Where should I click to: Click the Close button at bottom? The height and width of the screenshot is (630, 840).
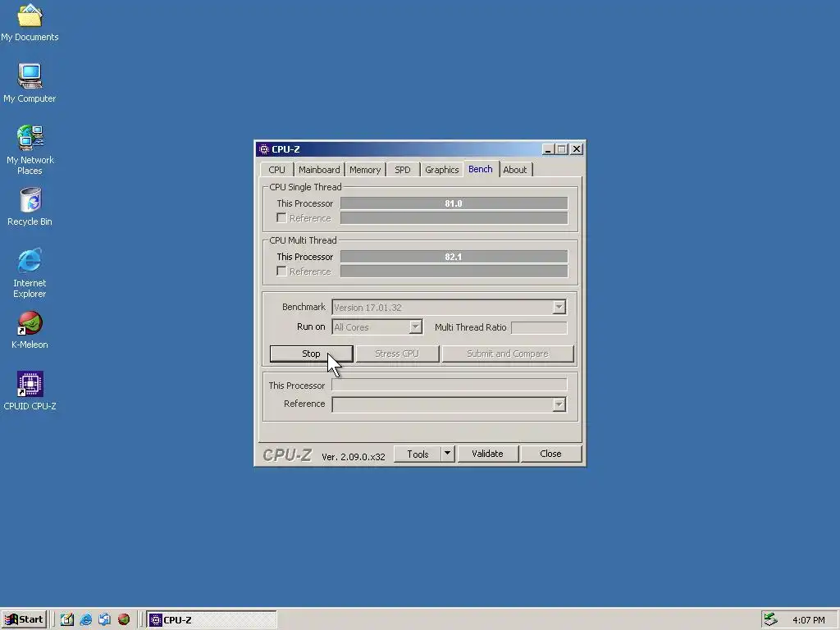click(x=550, y=454)
